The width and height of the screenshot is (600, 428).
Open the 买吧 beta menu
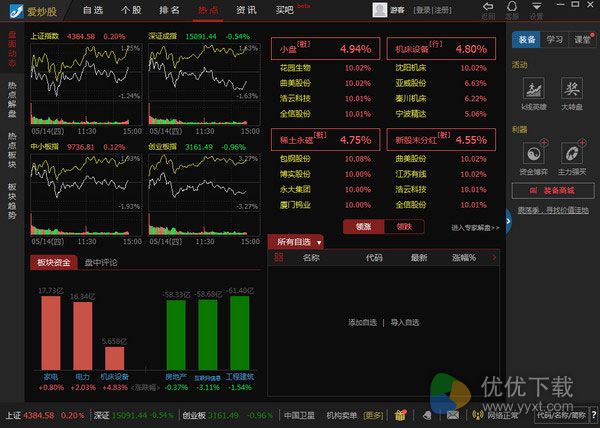point(285,10)
